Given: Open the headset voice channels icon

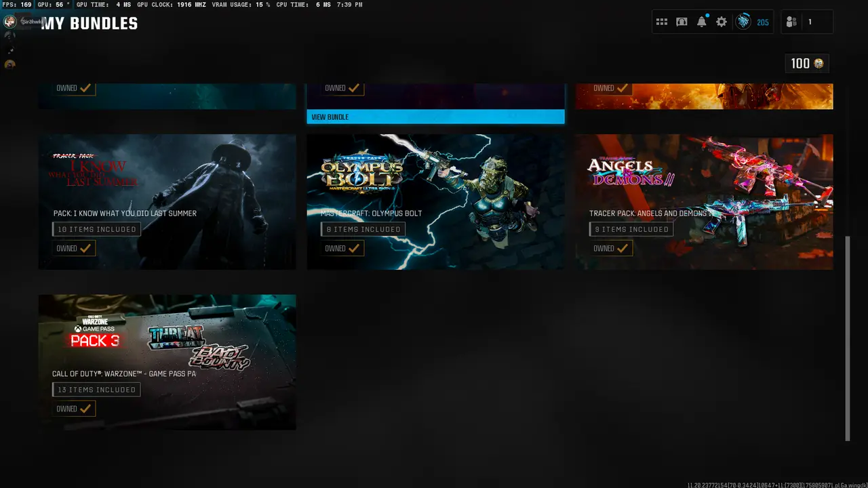Looking at the screenshot, I should tap(682, 22).
